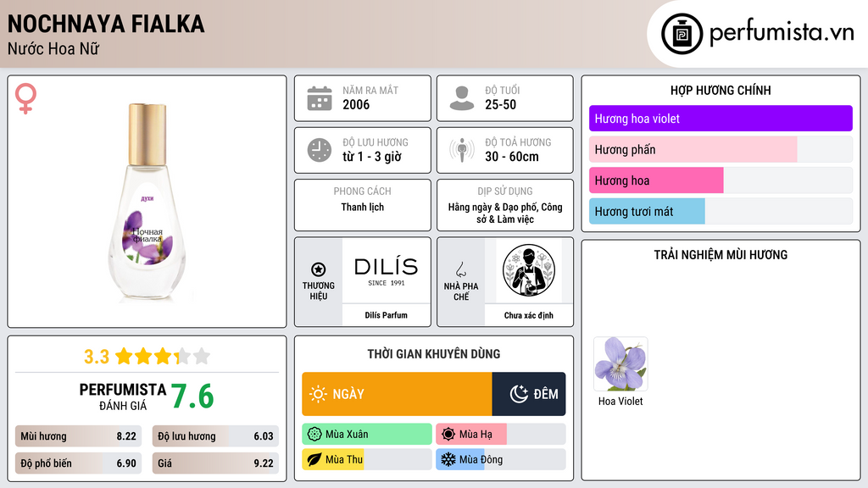Click the pink female gender symbol

[25, 98]
